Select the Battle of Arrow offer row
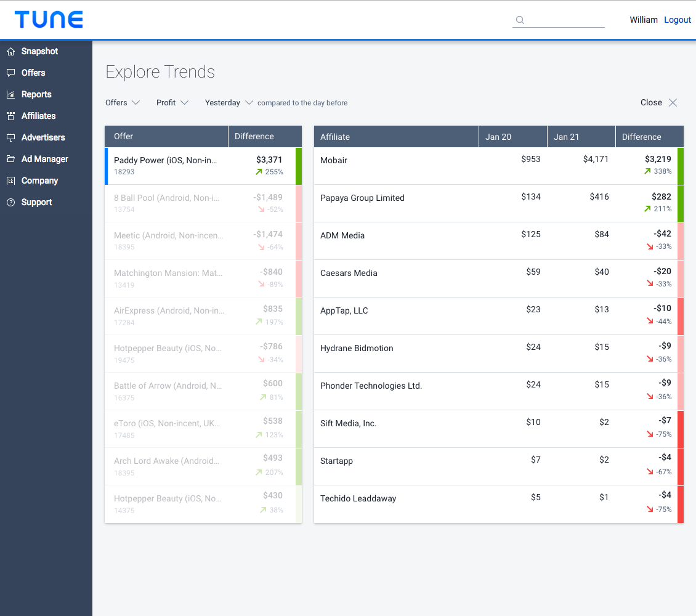 203,391
